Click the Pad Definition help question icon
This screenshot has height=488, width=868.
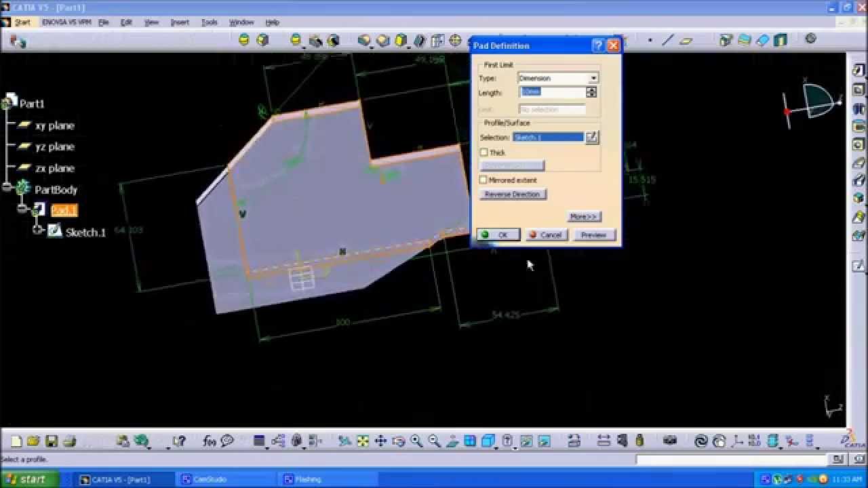click(598, 46)
